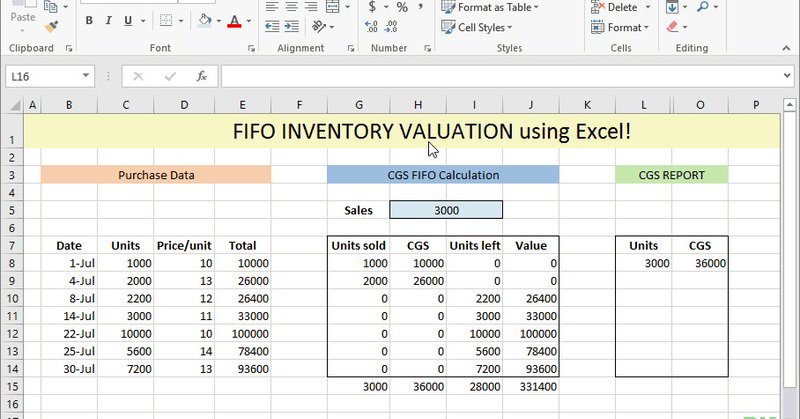
Task: Open the Name Box dropdown
Action: point(86,76)
